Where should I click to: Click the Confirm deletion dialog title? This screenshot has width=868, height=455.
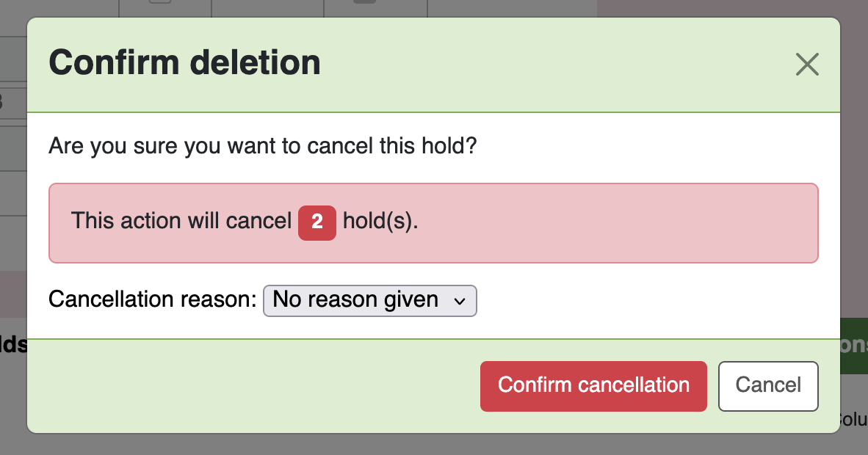pos(184,63)
